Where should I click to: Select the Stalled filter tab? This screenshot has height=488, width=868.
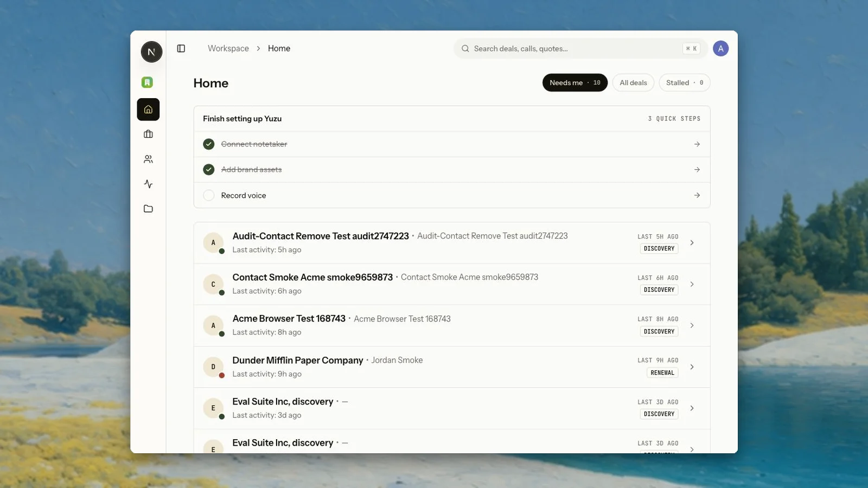point(685,82)
